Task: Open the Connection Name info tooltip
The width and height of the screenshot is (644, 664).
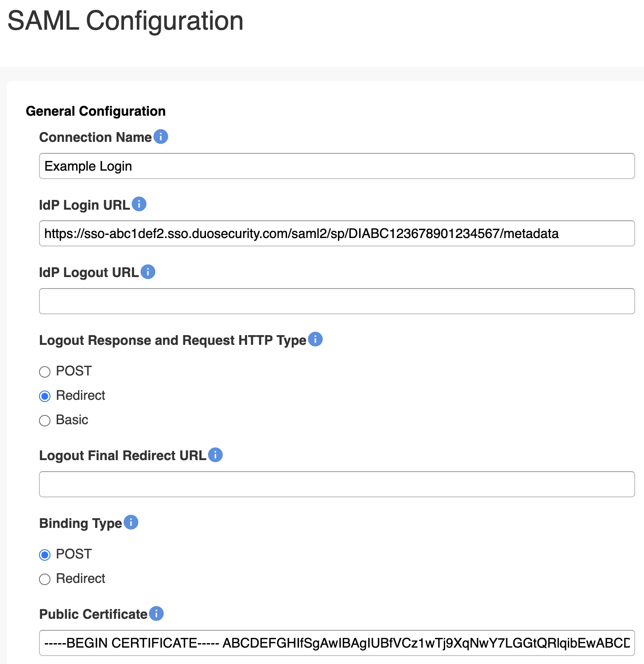Action: [162, 137]
